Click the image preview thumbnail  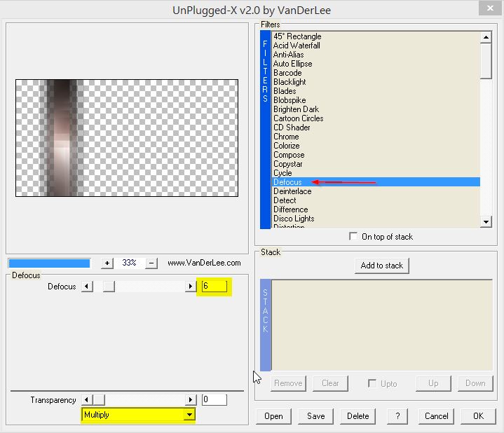pyautogui.click(x=127, y=138)
